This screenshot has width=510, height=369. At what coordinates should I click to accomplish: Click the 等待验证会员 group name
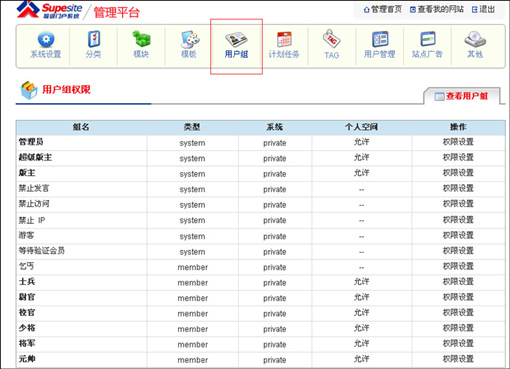click(42, 251)
